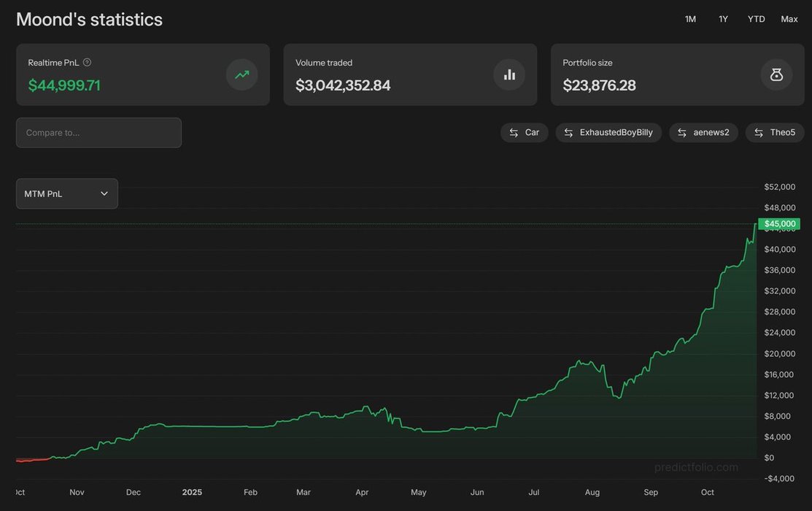Open the MTM PnL dropdown
This screenshot has width=812, height=511.
point(66,193)
